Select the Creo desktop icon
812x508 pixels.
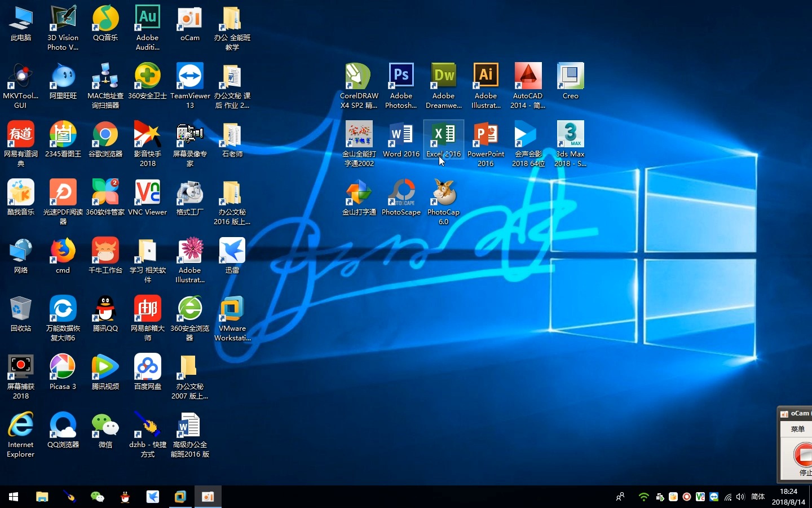pos(570,81)
